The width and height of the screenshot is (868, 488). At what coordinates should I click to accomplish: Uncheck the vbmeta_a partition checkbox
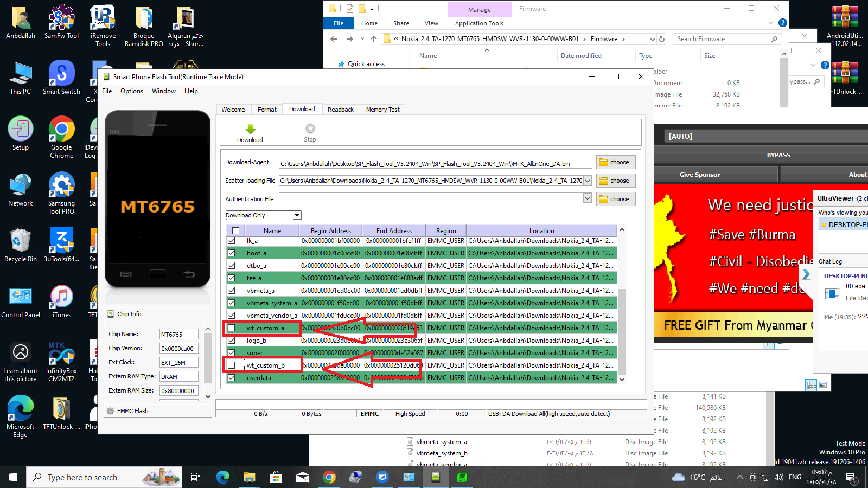click(x=232, y=291)
